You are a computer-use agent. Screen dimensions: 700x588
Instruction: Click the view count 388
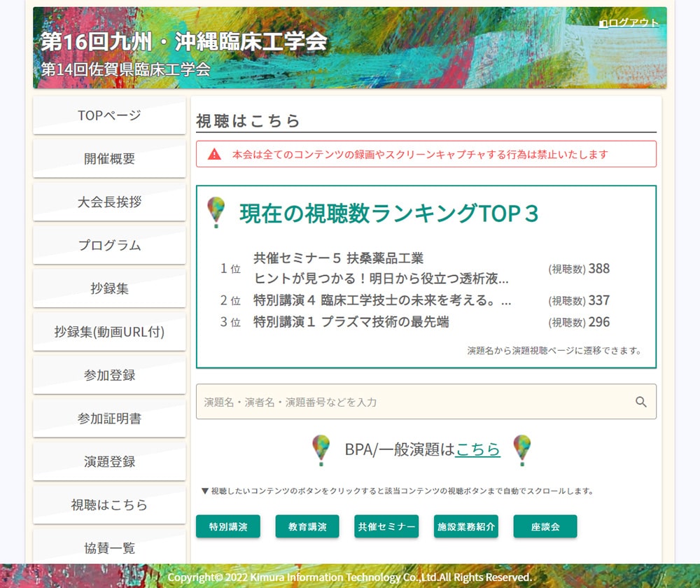tap(598, 268)
